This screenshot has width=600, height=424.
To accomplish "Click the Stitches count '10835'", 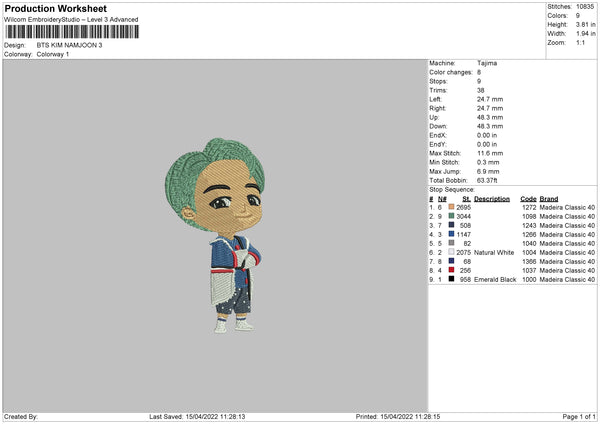I will (585, 7).
